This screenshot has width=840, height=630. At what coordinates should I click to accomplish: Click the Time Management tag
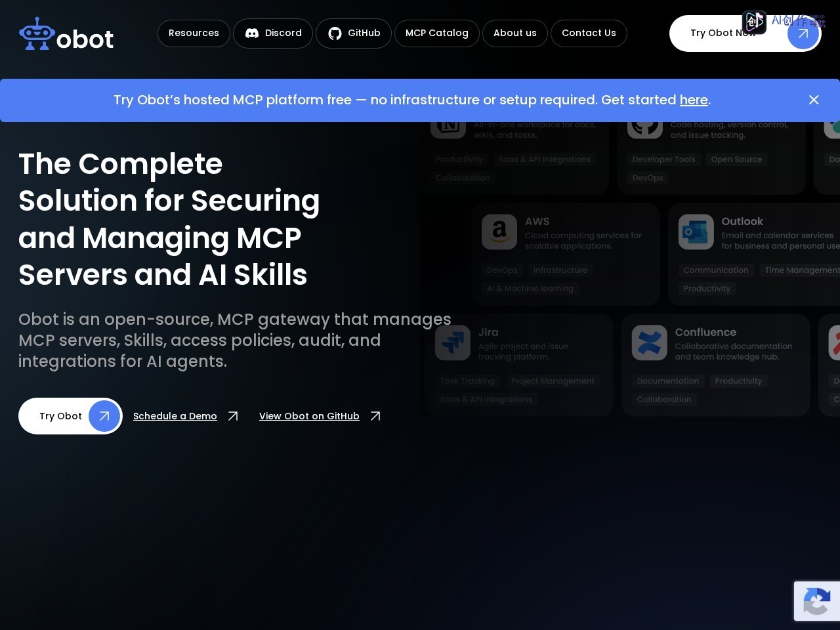pos(801,270)
